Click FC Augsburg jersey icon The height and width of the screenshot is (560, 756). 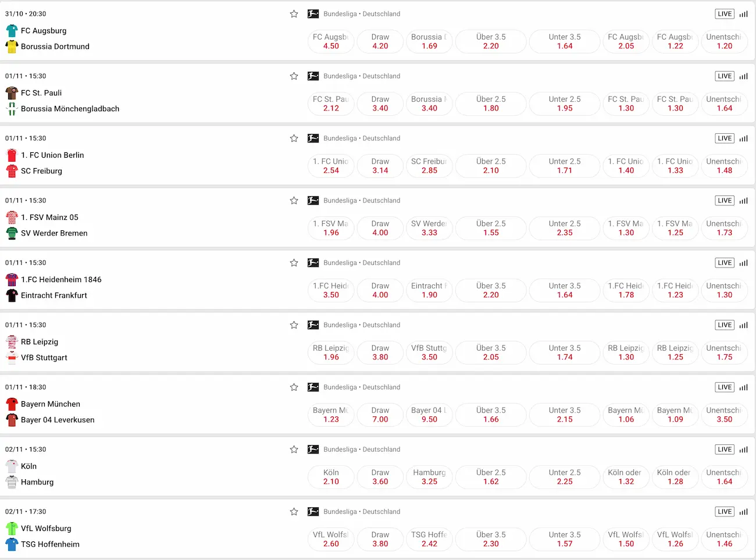coord(12,31)
